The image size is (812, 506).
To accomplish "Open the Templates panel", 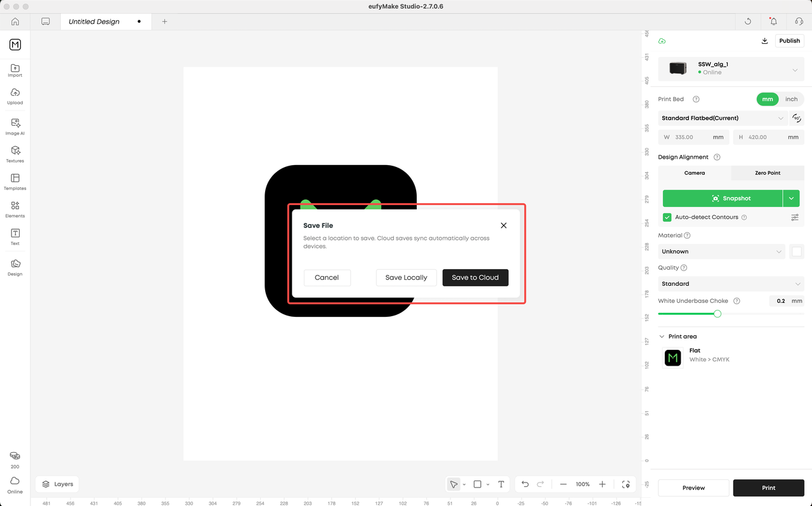I will pyautogui.click(x=15, y=182).
